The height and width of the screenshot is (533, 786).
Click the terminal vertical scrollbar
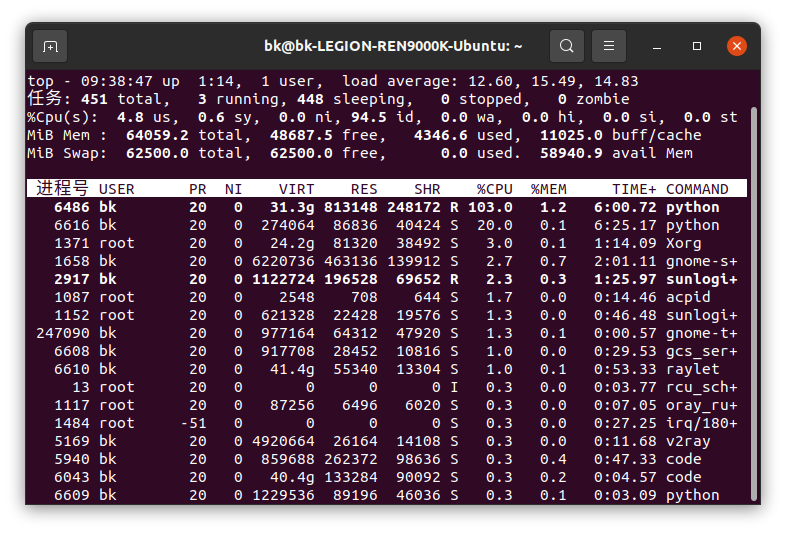click(x=754, y=303)
